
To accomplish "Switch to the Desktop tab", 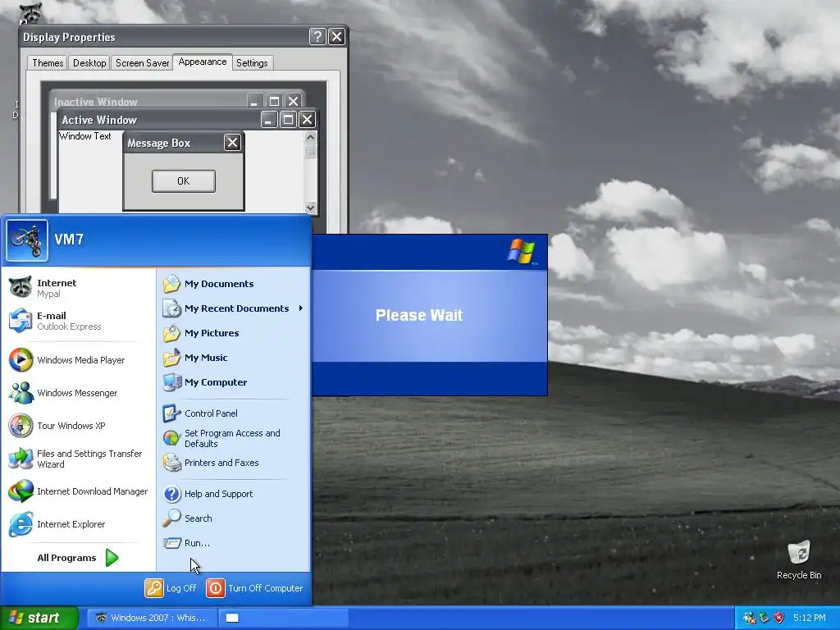I will pyautogui.click(x=89, y=63).
